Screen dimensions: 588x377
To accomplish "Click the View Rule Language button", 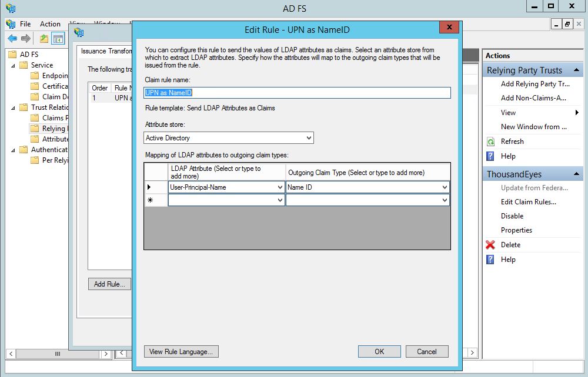I will (182, 352).
